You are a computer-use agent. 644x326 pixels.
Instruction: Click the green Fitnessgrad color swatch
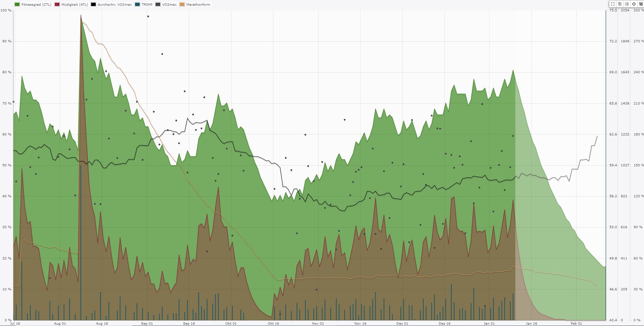pos(17,5)
